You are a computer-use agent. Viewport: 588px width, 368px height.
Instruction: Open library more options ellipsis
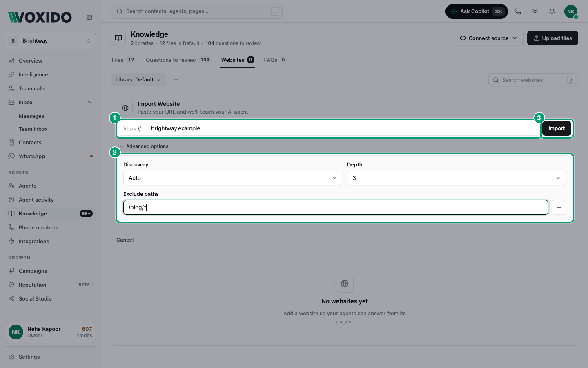[176, 80]
